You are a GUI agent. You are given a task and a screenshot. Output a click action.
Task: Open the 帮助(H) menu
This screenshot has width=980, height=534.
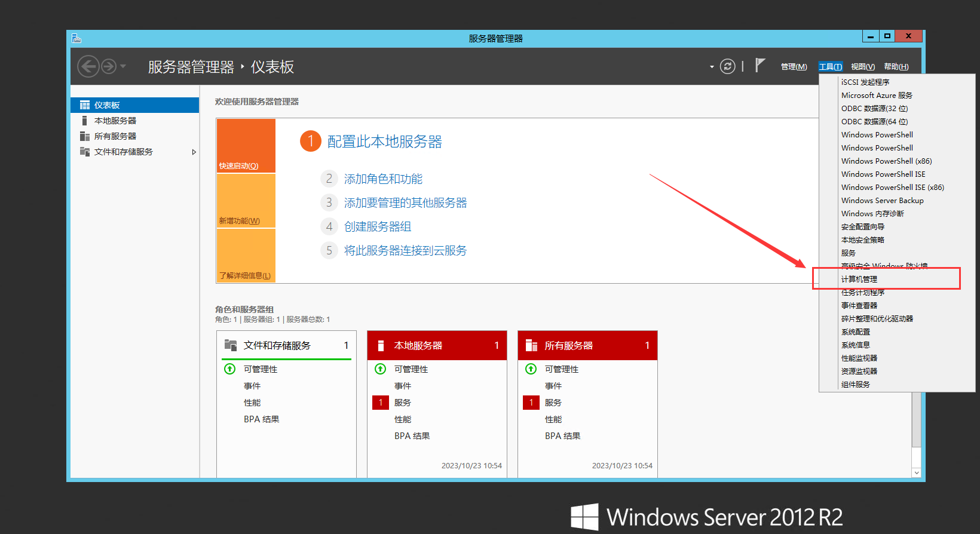coord(896,67)
